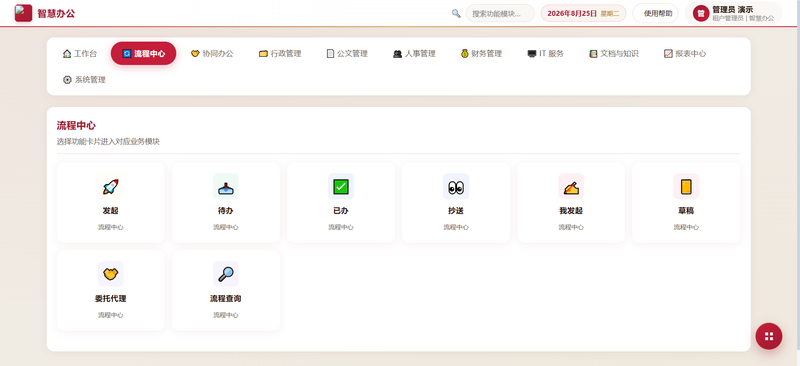The image size is (800, 366).
Task: Focus the 搜索功能模块 search field
Action: coord(500,13)
